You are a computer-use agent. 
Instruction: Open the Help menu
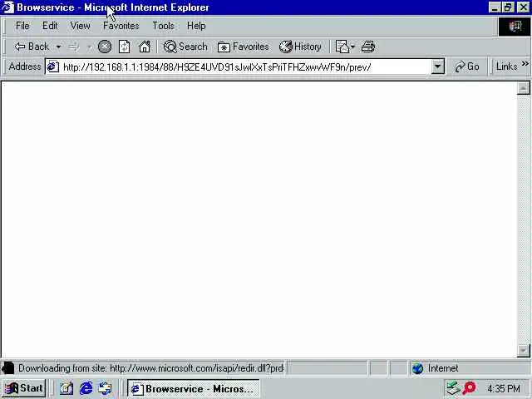pos(196,26)
